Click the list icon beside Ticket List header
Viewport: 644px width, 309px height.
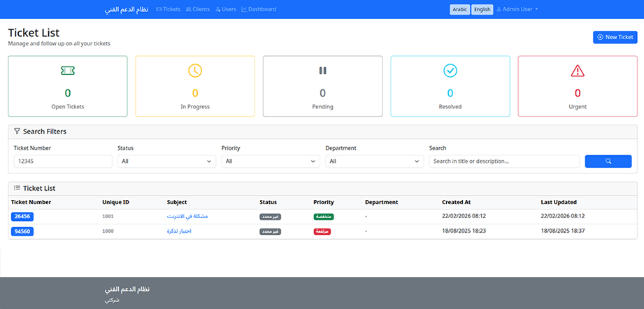[x=17, y=188]
